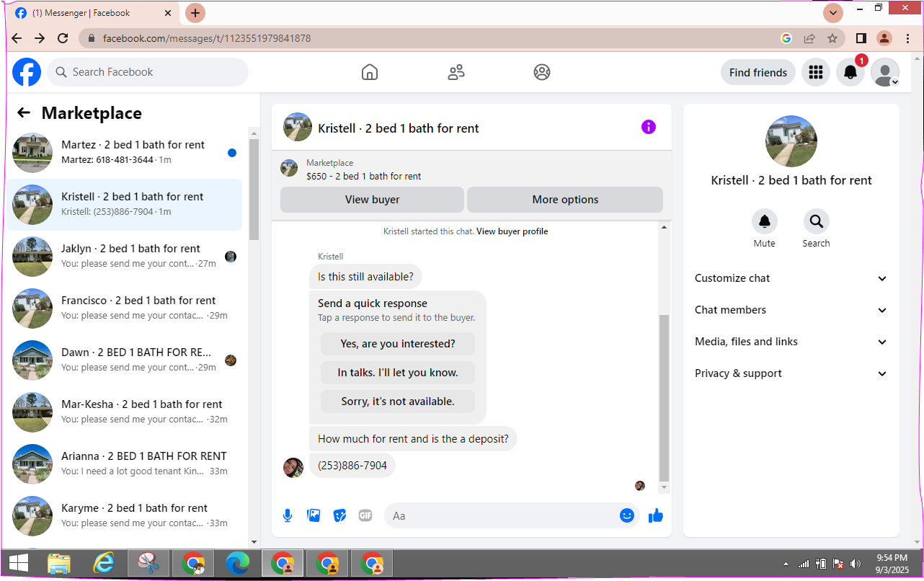Send quick reply 'Sorry, it's not available.'

(x=398, y=402)
